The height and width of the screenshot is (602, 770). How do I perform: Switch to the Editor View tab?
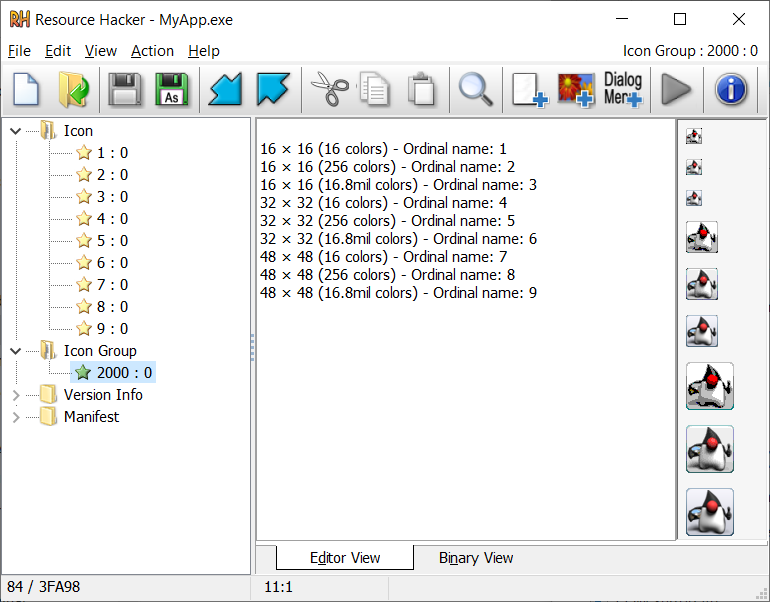point(345,558)
